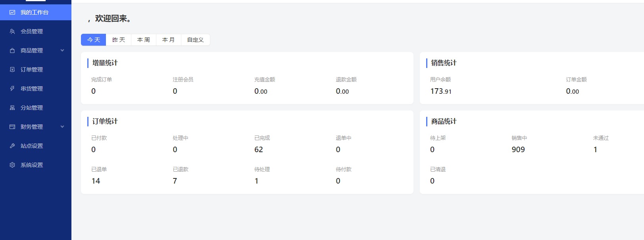Choose the 自定义 custom date range
Screen dimensions: 644x240
pos(195,40)
